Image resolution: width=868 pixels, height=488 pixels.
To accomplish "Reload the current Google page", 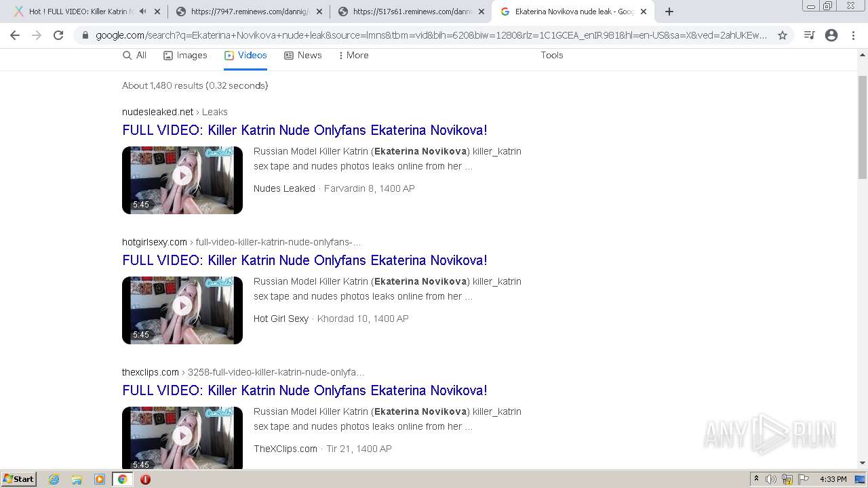I will point(58,35).
